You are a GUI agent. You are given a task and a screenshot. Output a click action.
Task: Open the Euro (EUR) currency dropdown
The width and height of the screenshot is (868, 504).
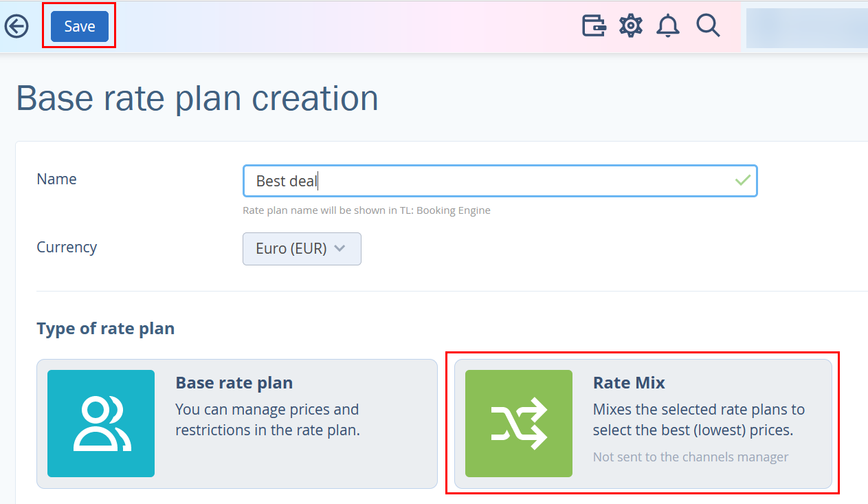(302, 249)
